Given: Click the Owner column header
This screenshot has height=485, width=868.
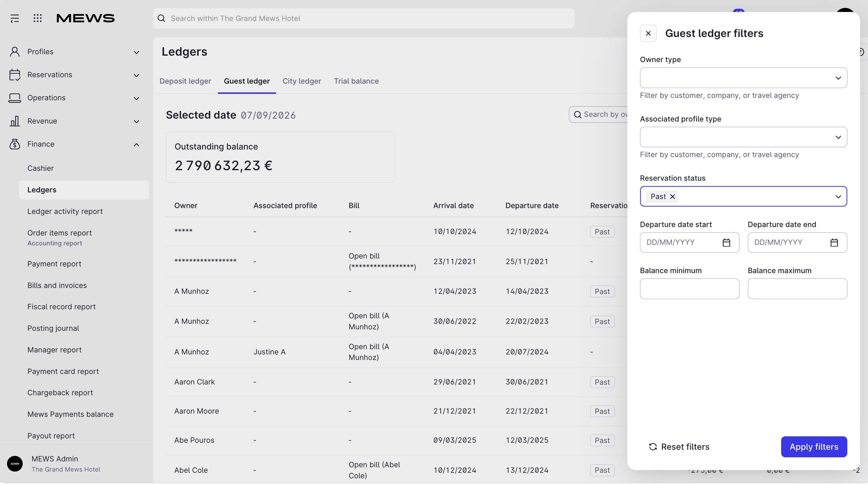Looking at the screenshot, I should [186, 205].
